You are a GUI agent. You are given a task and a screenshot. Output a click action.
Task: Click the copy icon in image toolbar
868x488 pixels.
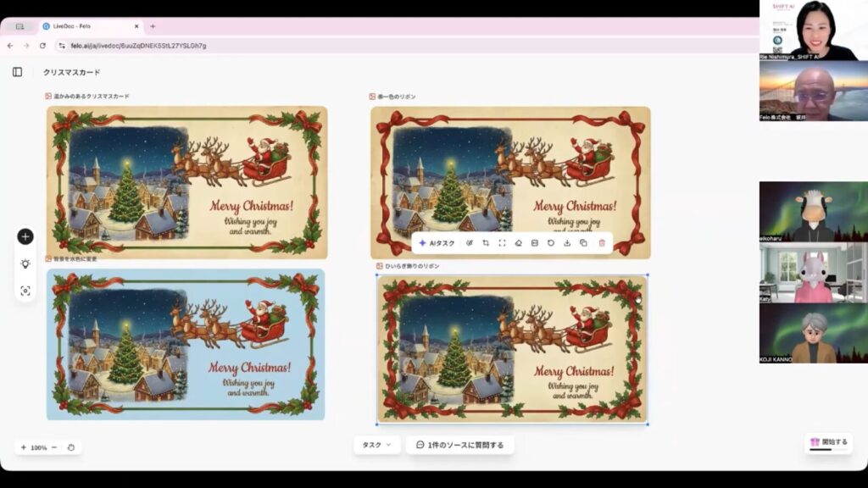tap(583, 243)
